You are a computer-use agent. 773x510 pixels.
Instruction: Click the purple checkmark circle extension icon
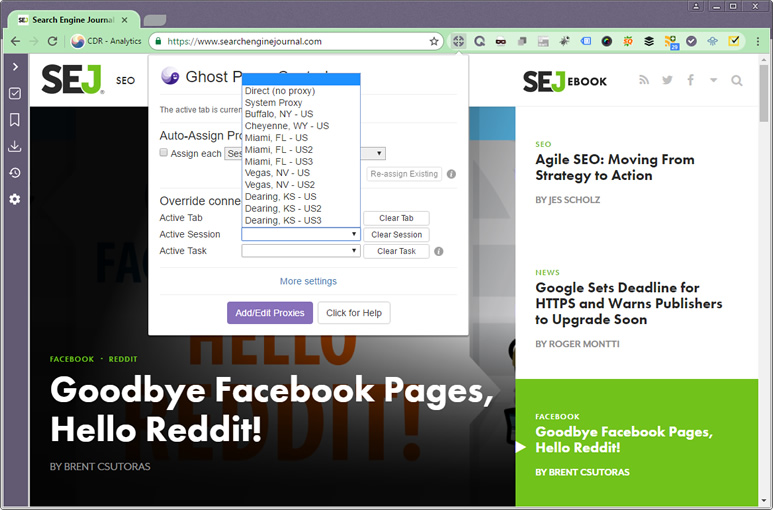pyautogui.click(x=691, y=41)
